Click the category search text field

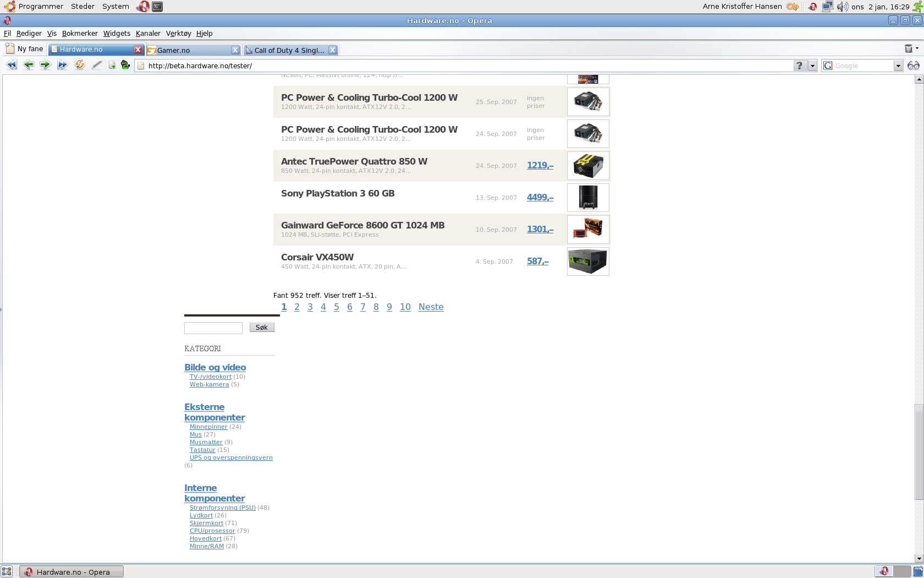(x=213, y=328)
